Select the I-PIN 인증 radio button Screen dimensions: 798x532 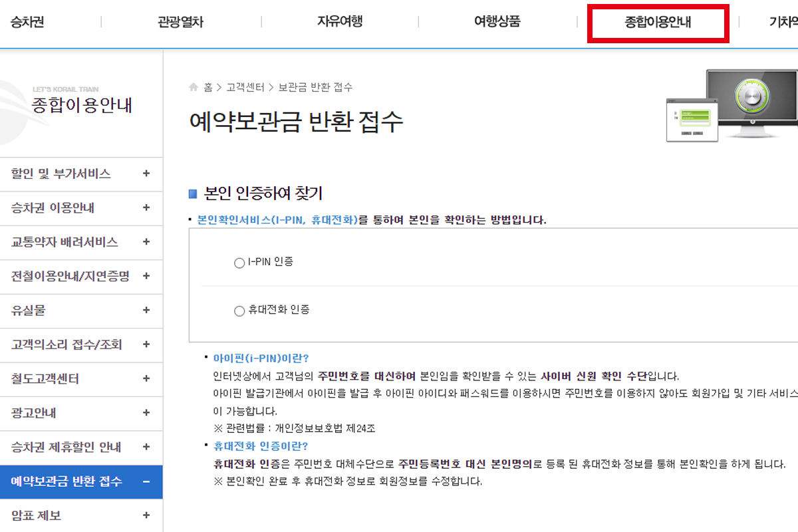pos(239,263)
